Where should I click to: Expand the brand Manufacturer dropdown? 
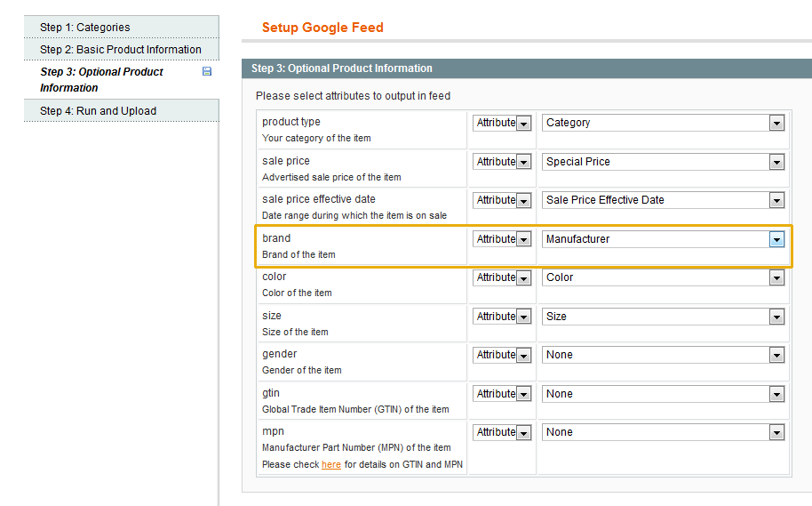[663, 239]
